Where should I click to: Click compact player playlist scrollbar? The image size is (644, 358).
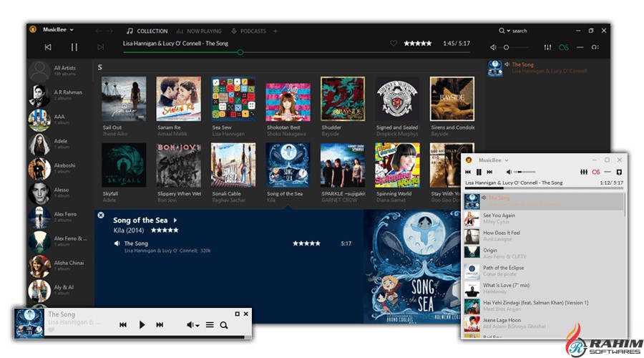(624, 205)
